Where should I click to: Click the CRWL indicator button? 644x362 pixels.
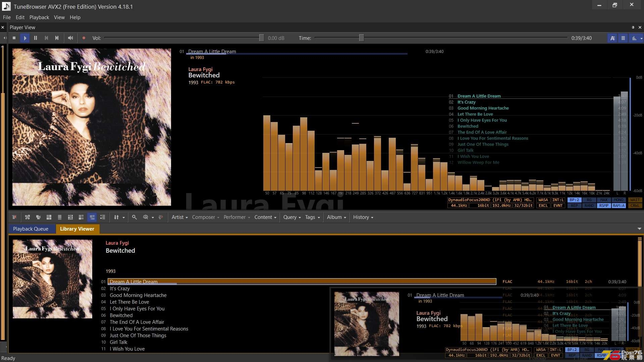pyautogui.click(x=635, y=205)
